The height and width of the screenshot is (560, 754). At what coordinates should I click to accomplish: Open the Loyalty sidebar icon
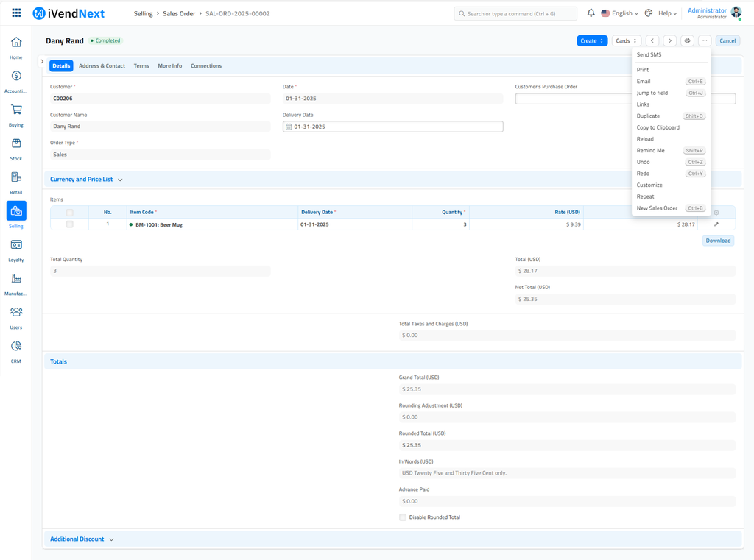[x=16, y=249]
